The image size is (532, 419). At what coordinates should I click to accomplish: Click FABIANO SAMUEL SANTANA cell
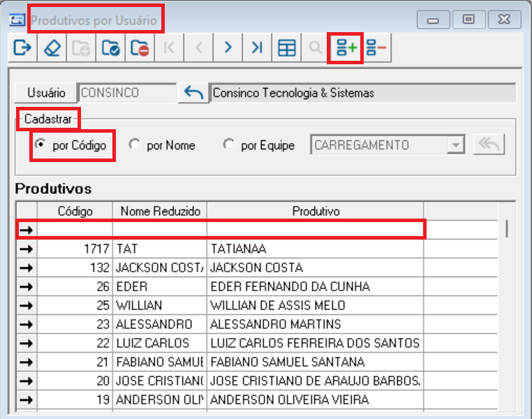tap(315, 362)
